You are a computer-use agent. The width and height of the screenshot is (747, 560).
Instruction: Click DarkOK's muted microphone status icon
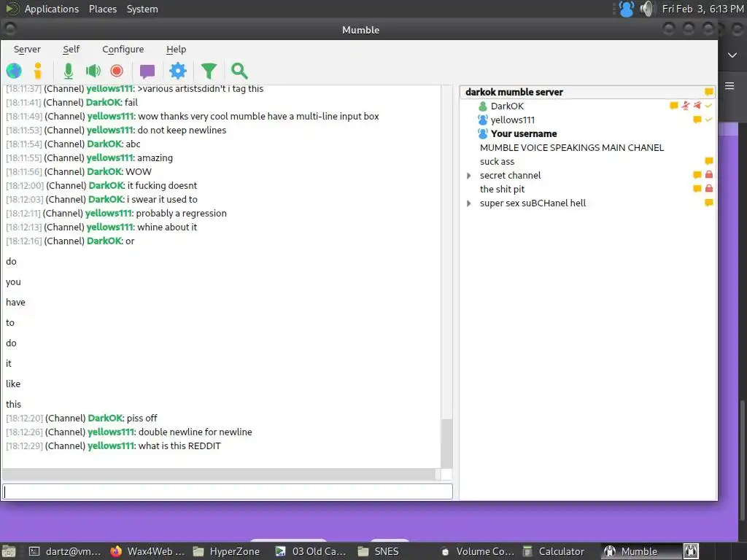pyautogui.click(x=686, y=106)
